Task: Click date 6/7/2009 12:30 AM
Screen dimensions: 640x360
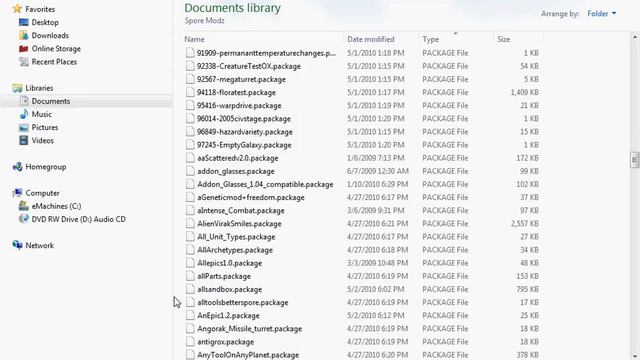Action: click(x=378, y=171)
